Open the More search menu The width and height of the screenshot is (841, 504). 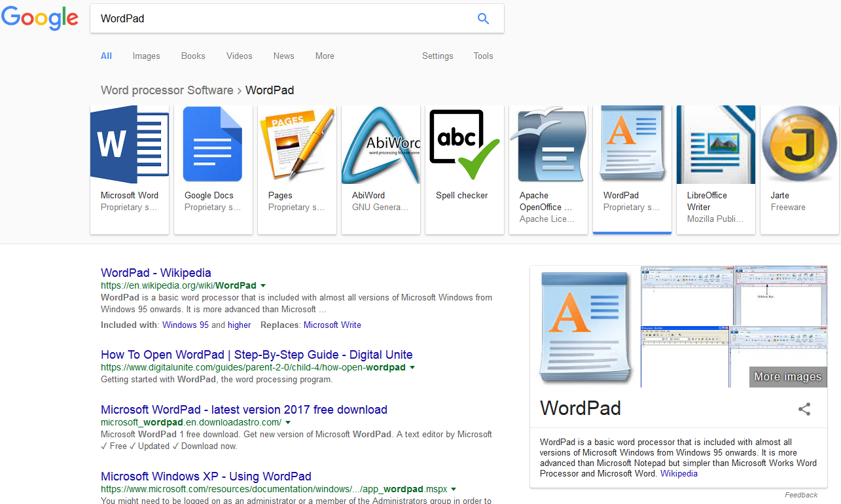(x=325, y=56)
